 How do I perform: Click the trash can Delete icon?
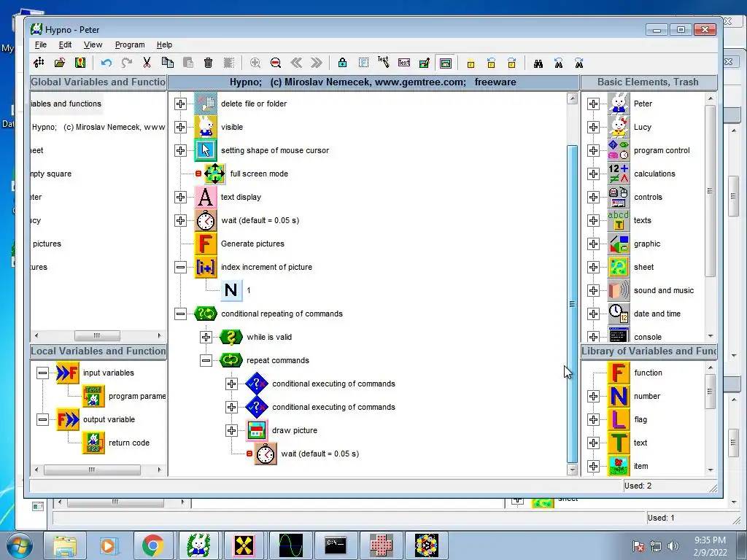(208, 63)
